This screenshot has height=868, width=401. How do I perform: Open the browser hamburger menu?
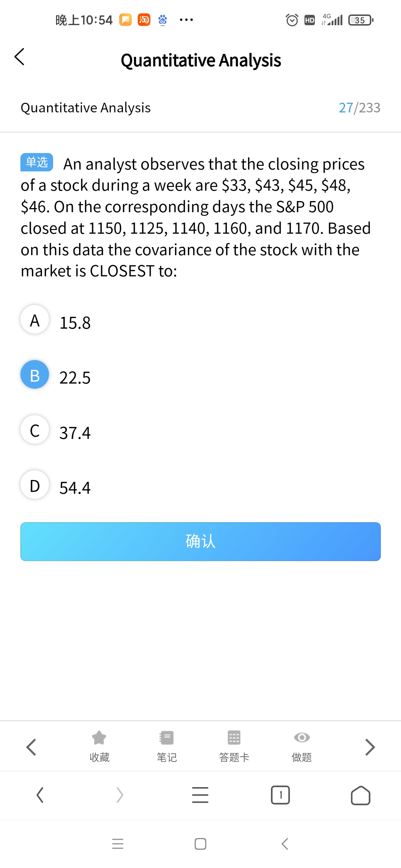200,795
